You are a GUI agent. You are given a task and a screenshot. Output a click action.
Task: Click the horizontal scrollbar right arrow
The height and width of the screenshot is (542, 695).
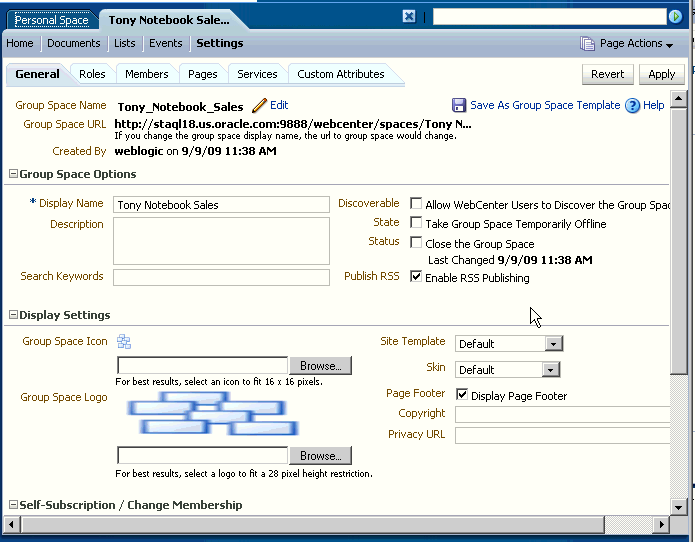[x=661, y=525]
